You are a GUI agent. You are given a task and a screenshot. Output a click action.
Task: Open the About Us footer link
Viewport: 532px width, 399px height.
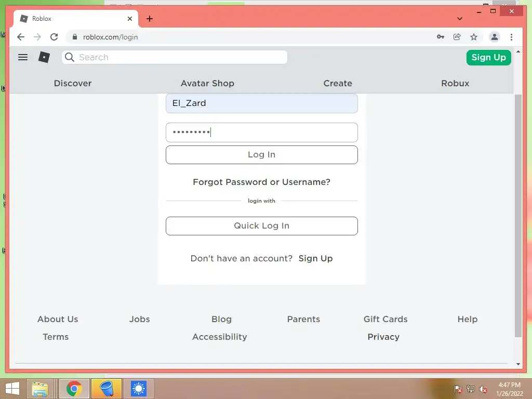click(x=58, y=319)
